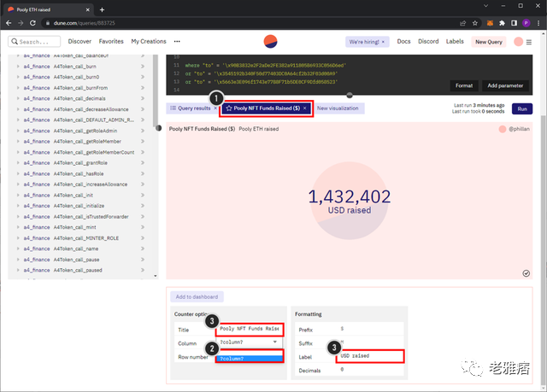Grab the editor resize handle below query
The image size is (547, 392).
(350, 95)
